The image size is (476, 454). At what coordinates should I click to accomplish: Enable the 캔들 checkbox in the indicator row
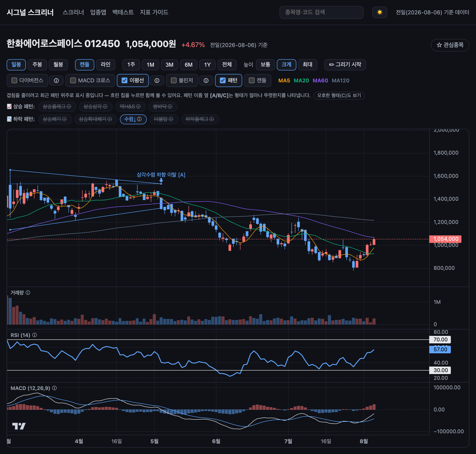tap(252, 80)
